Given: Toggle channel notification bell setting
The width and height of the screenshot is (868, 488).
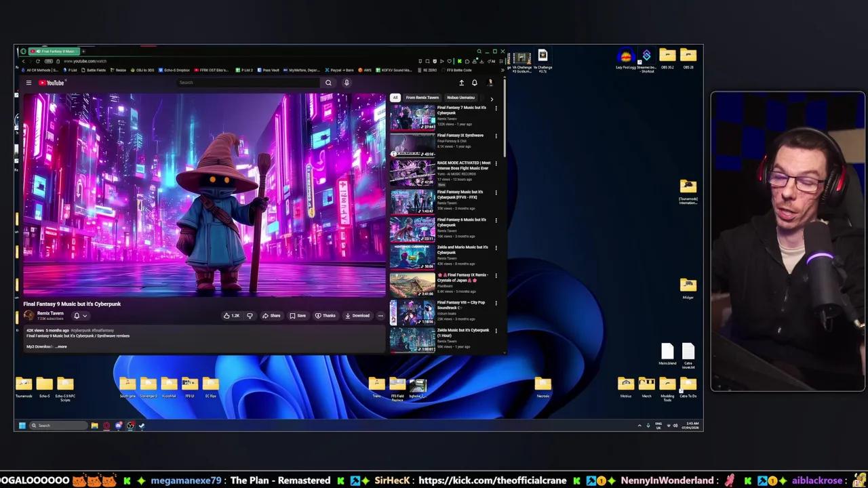Looking at the screenshot, I should [77, 315].
